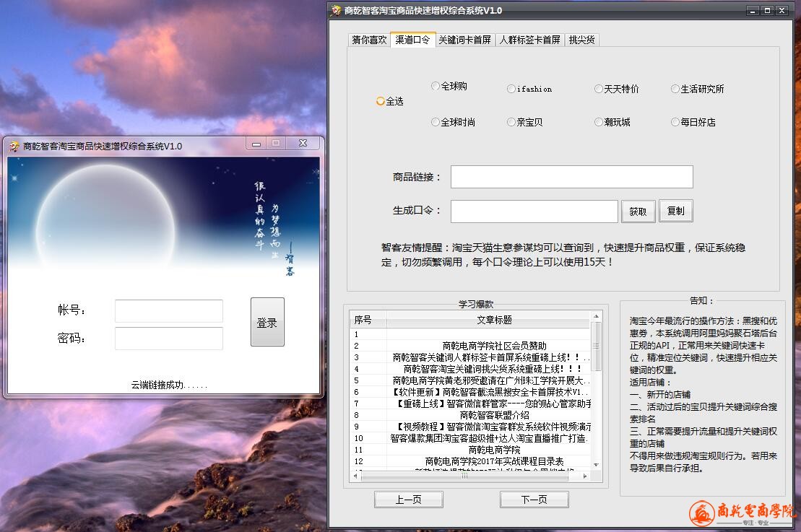Switch to the 猜你喜欢 tab

(x=369, y=40)
